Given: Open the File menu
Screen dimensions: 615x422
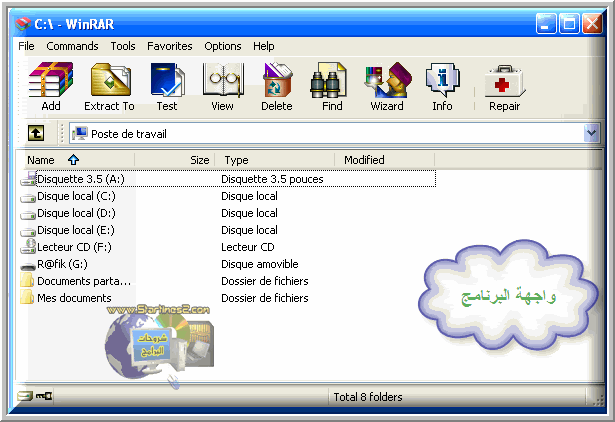Looking at the screenshot, I should coord(26,46).
